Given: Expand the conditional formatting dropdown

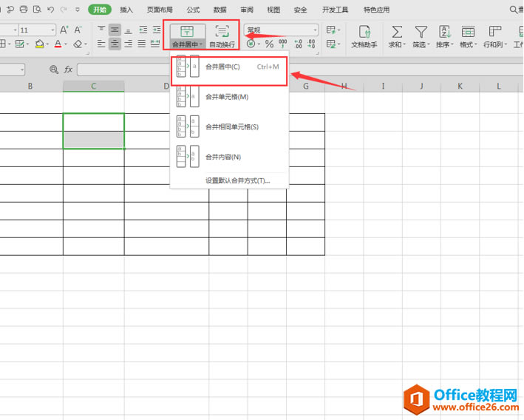Looking at the screenshot, I should pos(339,30).
